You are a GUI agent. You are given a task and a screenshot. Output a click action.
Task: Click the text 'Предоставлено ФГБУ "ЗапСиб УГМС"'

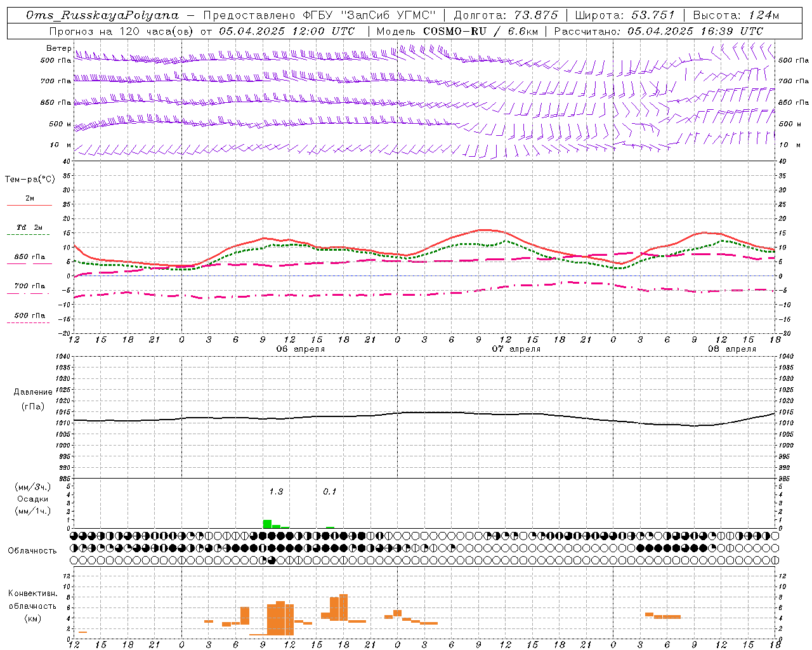point(319,15)
